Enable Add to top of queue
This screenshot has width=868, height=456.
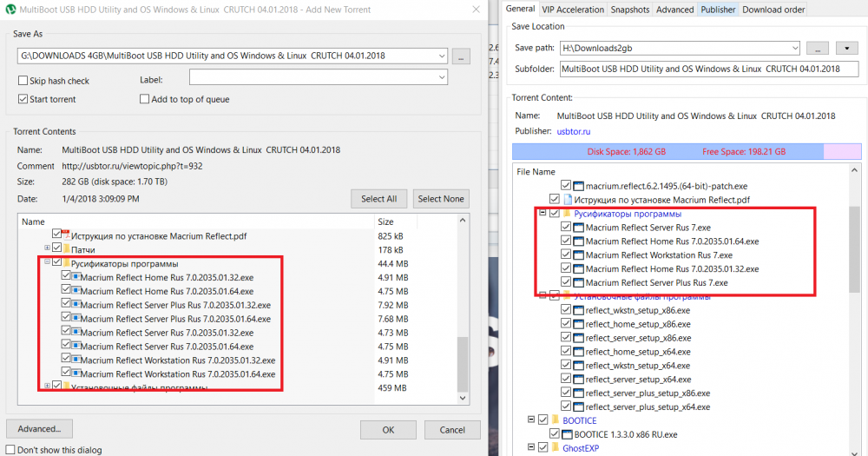(x=144, y=99)
